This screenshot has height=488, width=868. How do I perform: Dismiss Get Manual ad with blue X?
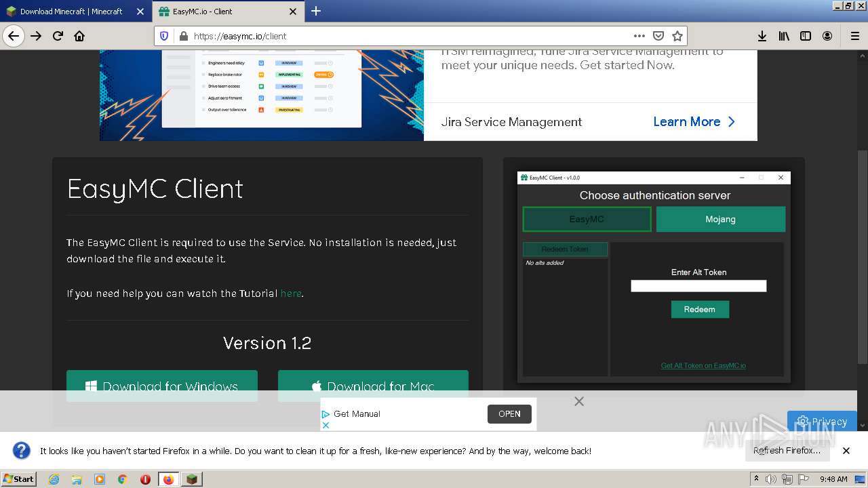[325, 425]
